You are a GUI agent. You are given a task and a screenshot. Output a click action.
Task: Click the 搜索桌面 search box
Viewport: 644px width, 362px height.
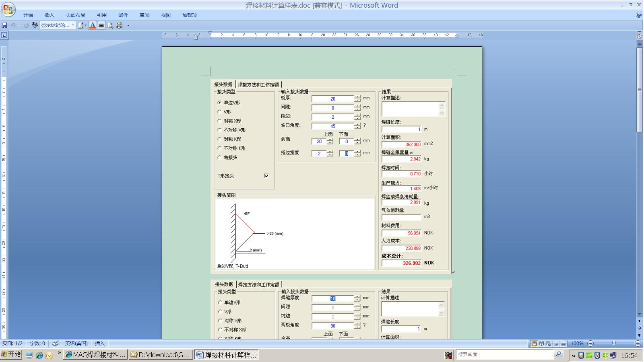(x=505, y=354)
